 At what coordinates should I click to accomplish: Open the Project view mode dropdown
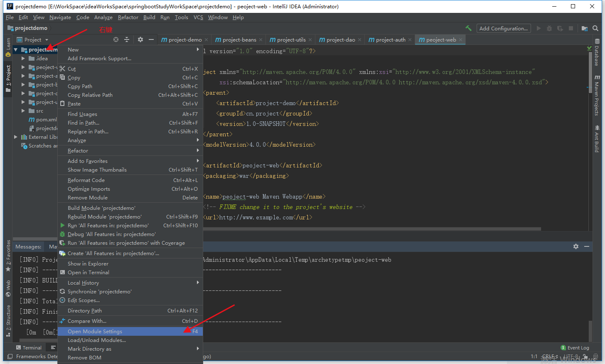33,40
